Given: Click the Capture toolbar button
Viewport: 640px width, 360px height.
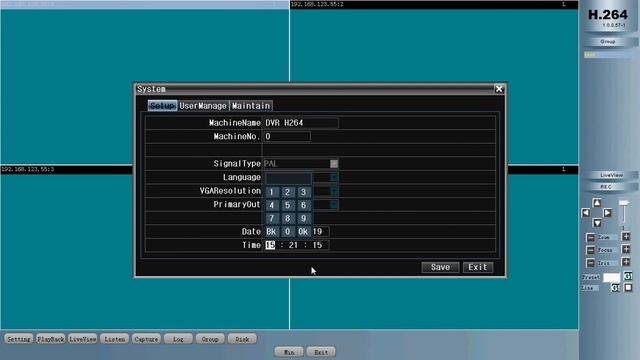Looking at the screenshot, I should click(x=146, y=339).
